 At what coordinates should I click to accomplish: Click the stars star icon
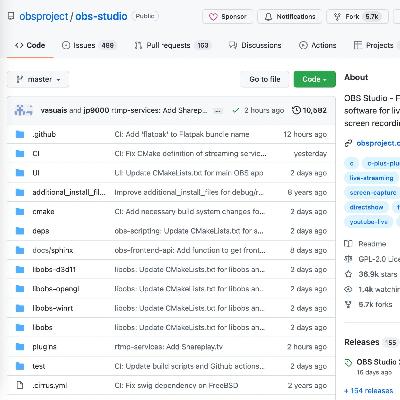point(348,274)
